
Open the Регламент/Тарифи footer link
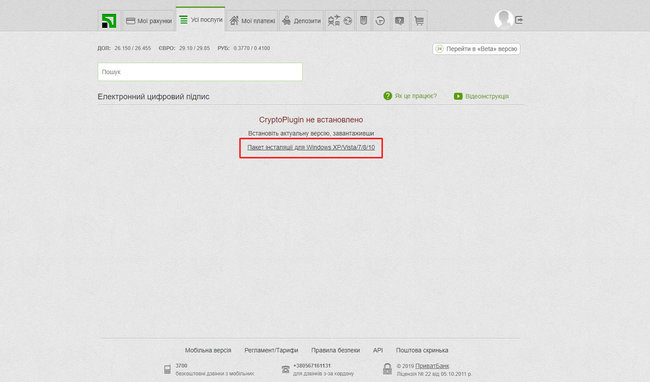pyautogui.click(x=271, y=350)
